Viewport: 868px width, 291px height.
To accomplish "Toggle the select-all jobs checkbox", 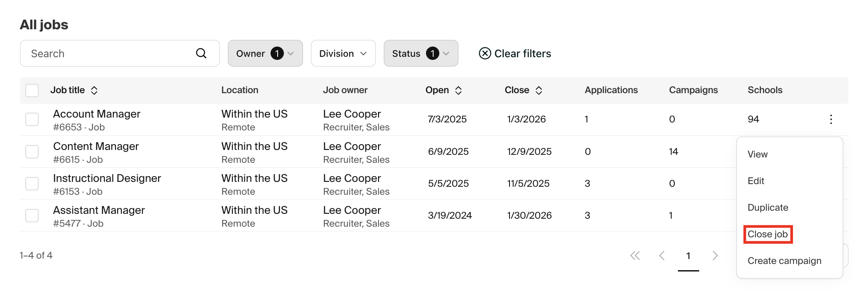I will (32, 90).
